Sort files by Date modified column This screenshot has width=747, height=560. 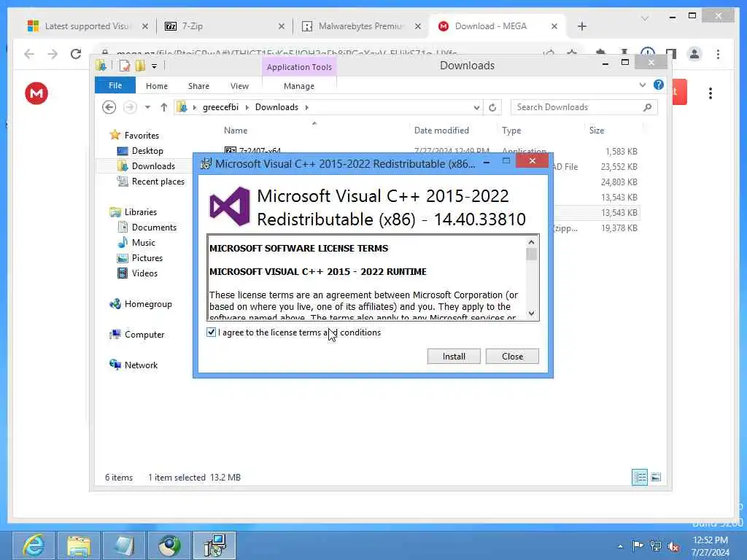[x=441, y=130]
